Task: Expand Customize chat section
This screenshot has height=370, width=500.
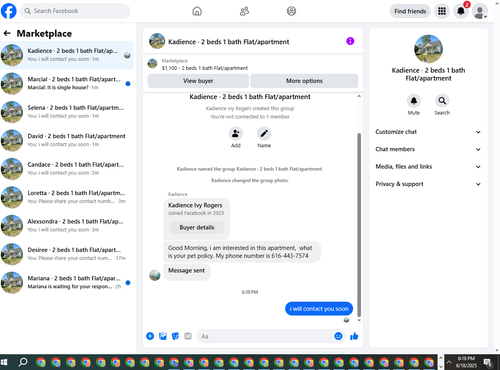Action: click(x=428, y=132)
